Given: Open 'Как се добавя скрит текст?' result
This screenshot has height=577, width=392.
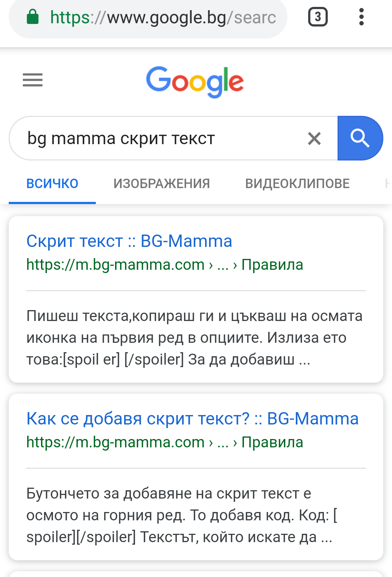Looking at the screenshot, I should pos(192,419).
